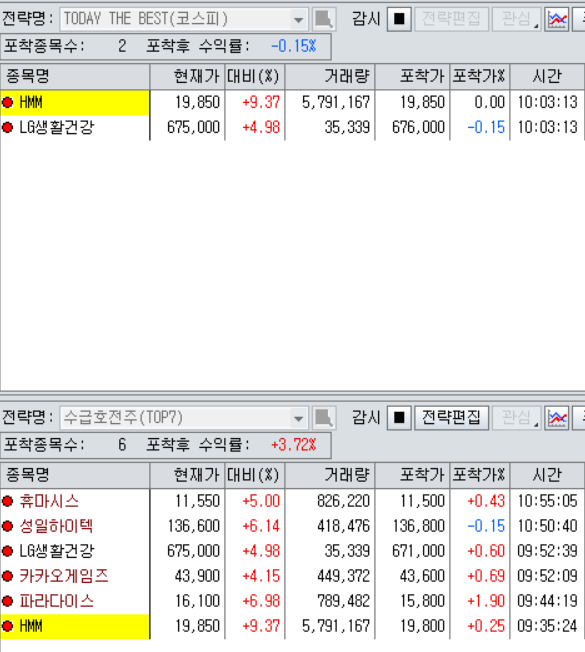Select 휴마시스 stock row
The image size is (585, 652).
(292, 501)
